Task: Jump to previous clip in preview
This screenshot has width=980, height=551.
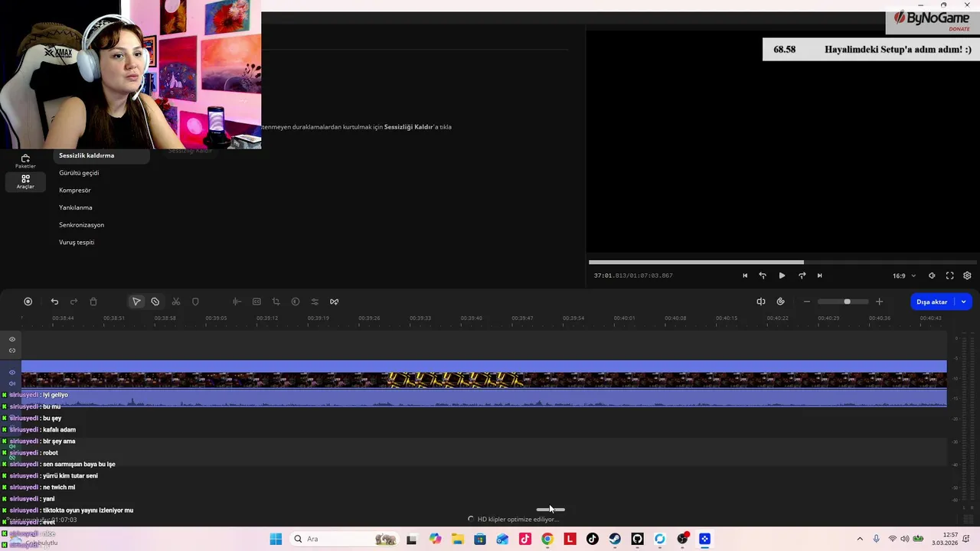Action: [745, 275]
